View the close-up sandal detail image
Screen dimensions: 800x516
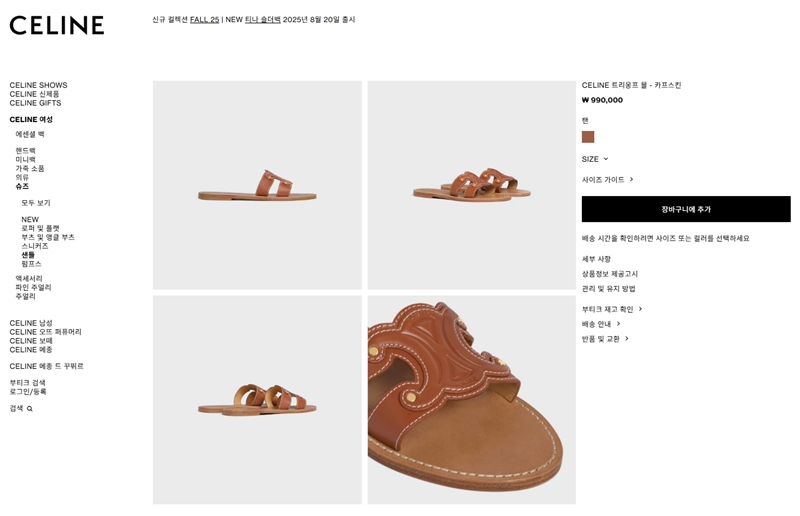pyautogui.click(x=471, y=399)
